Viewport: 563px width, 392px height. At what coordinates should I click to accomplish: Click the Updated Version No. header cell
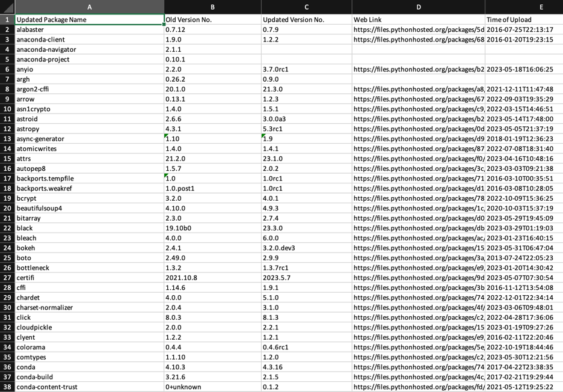click(306, 19)
